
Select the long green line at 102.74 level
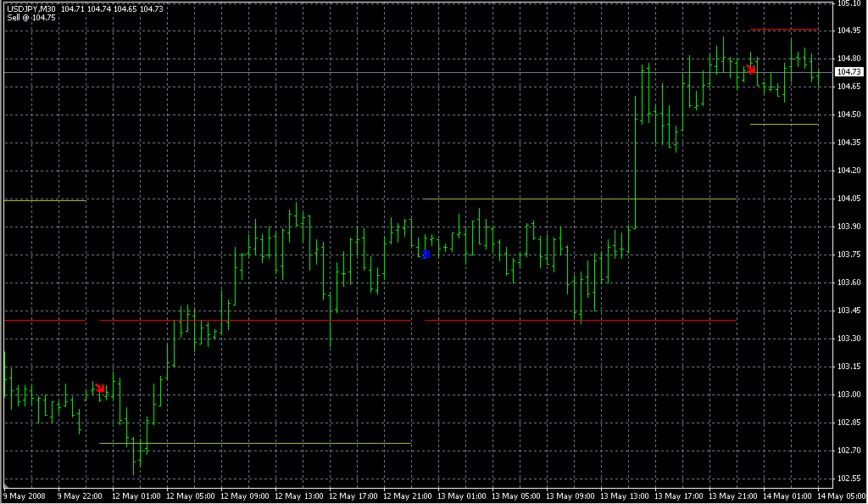pos(254,443)
